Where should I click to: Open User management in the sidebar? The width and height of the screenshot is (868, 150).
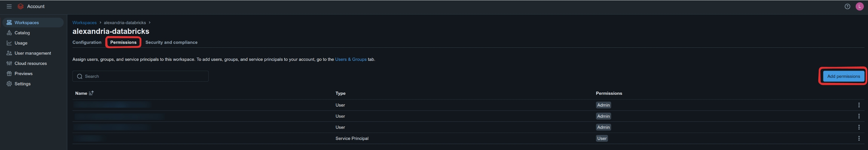(33, 53)
